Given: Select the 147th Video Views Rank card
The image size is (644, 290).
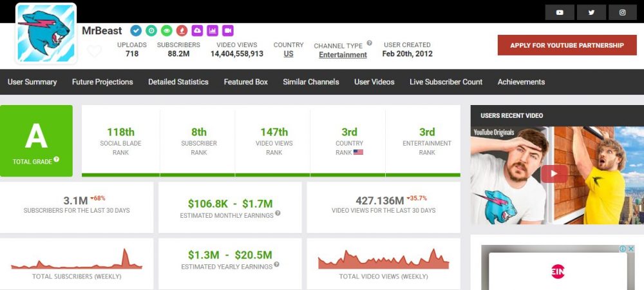Looking at the screenshot, I should [x=274, y=141].
